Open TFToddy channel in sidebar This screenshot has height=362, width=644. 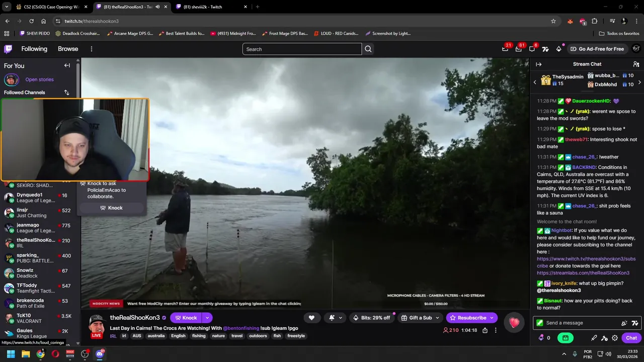38,289
